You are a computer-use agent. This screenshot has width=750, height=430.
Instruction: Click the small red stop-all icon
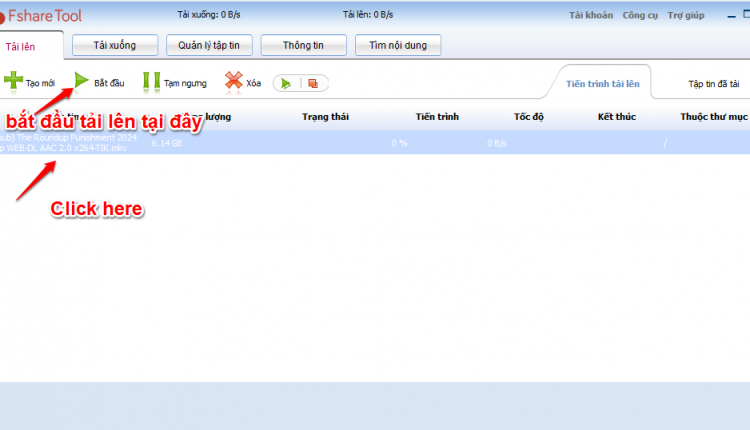pos(313,84)
